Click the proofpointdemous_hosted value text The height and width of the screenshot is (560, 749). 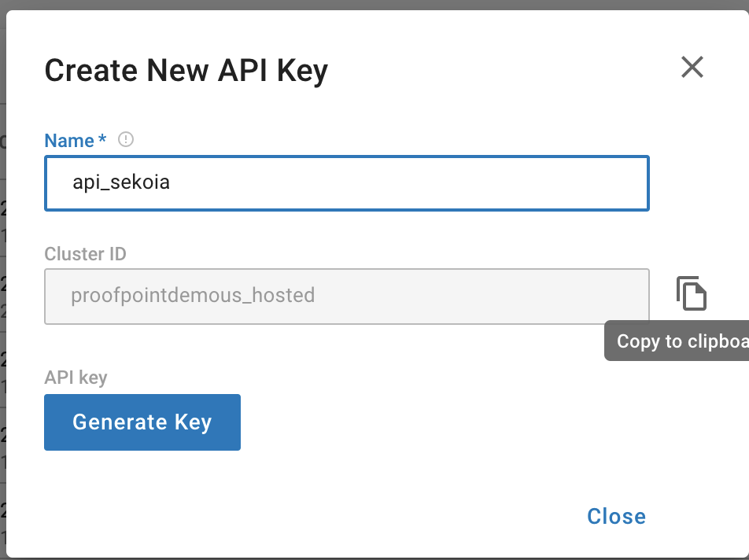[x=193, y=296]
